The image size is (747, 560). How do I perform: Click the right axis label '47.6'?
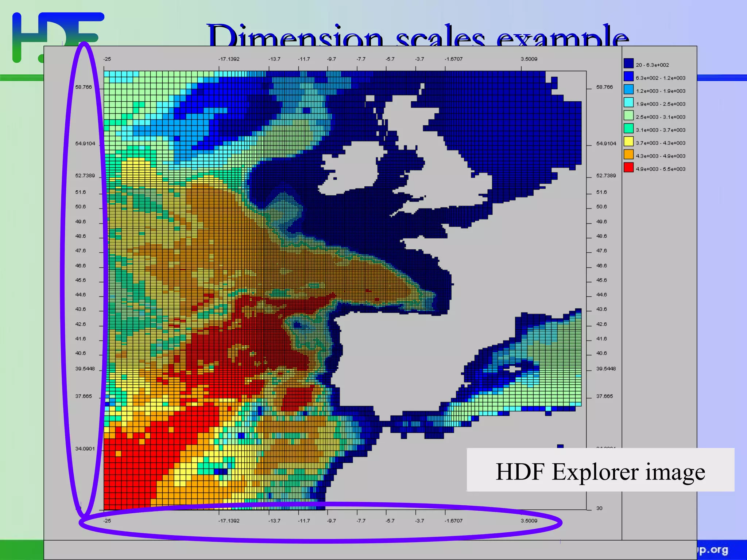[601, 251]
